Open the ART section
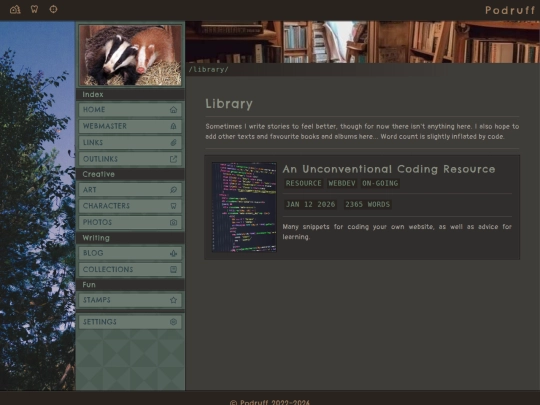 coord(130,190)
